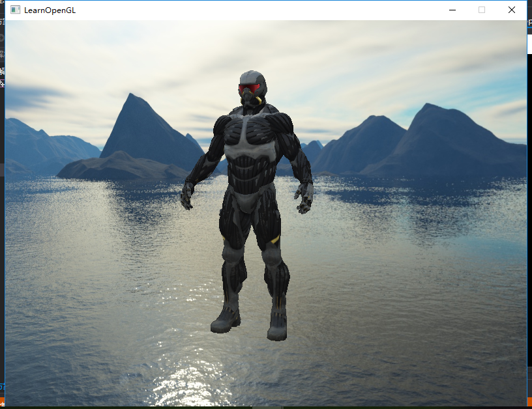This screenshot has height=409, width=532.
Task: Click the LearnOpenGL icon in the title bar
Action: point(16,10)
